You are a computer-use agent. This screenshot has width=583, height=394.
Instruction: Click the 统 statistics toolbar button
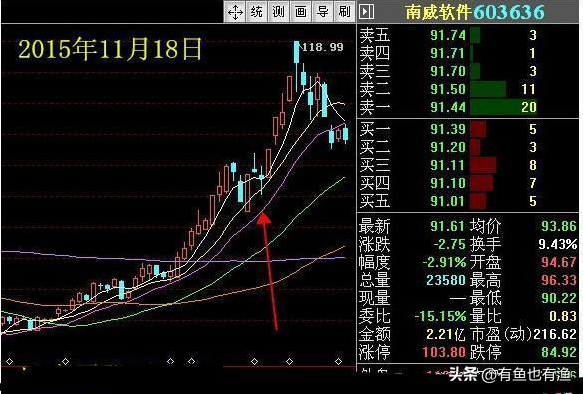[x=257, y=12]
